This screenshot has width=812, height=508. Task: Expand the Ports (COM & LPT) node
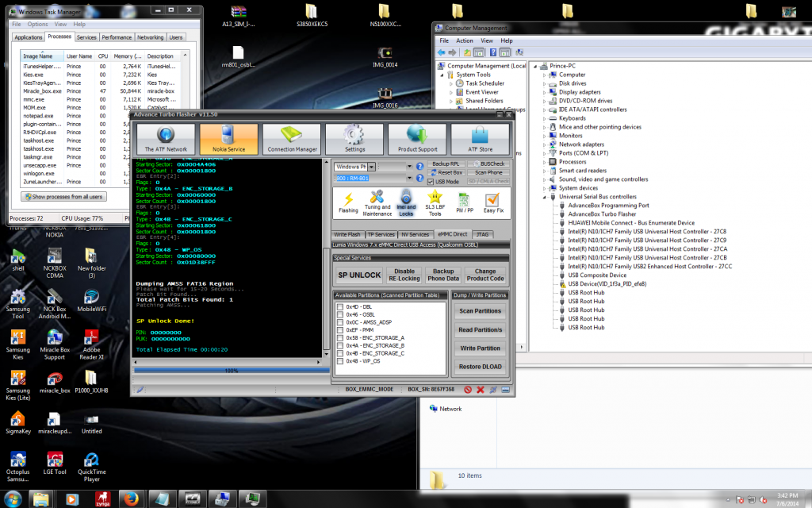click(545, 153)
